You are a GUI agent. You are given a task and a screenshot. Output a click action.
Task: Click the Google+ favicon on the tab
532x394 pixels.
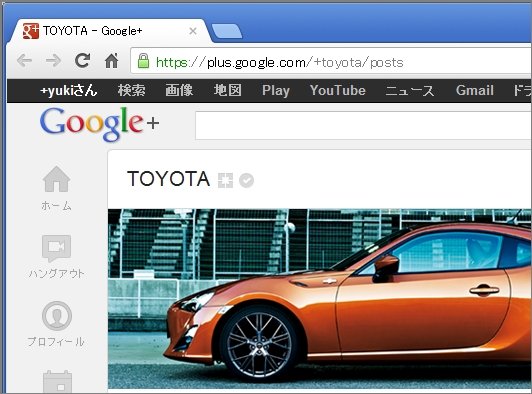(31, 31)
